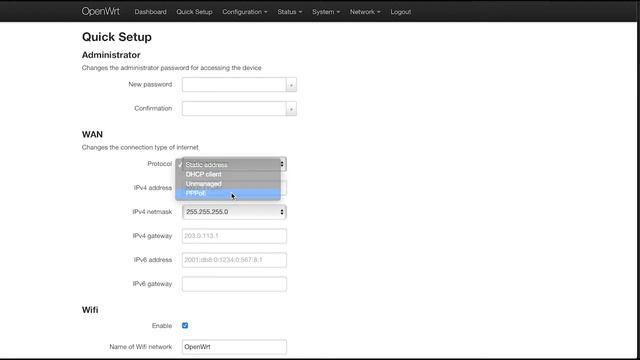Click Logout in the navbar
This screenshot has width=640, height=360.
[x=400, y=12]
